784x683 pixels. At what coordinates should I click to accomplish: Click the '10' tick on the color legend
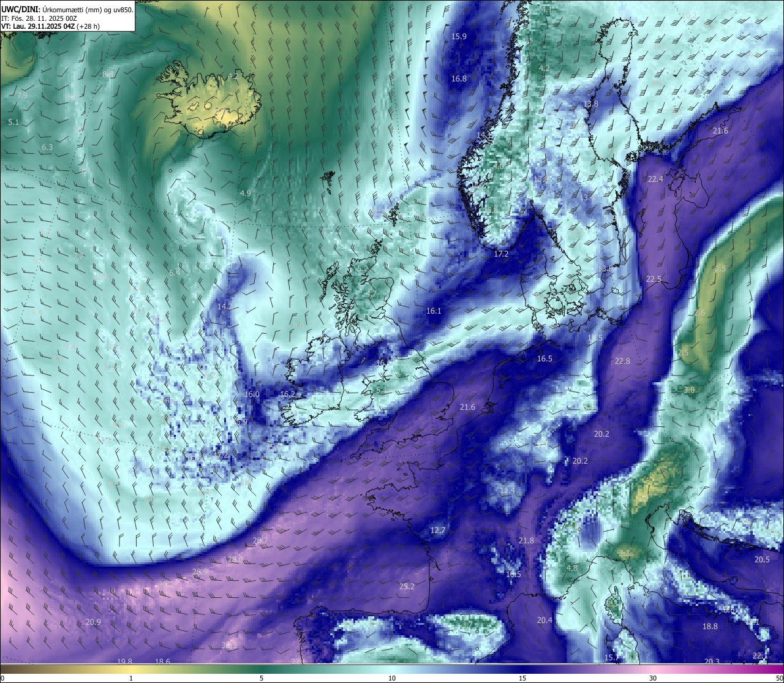point(392,678)
